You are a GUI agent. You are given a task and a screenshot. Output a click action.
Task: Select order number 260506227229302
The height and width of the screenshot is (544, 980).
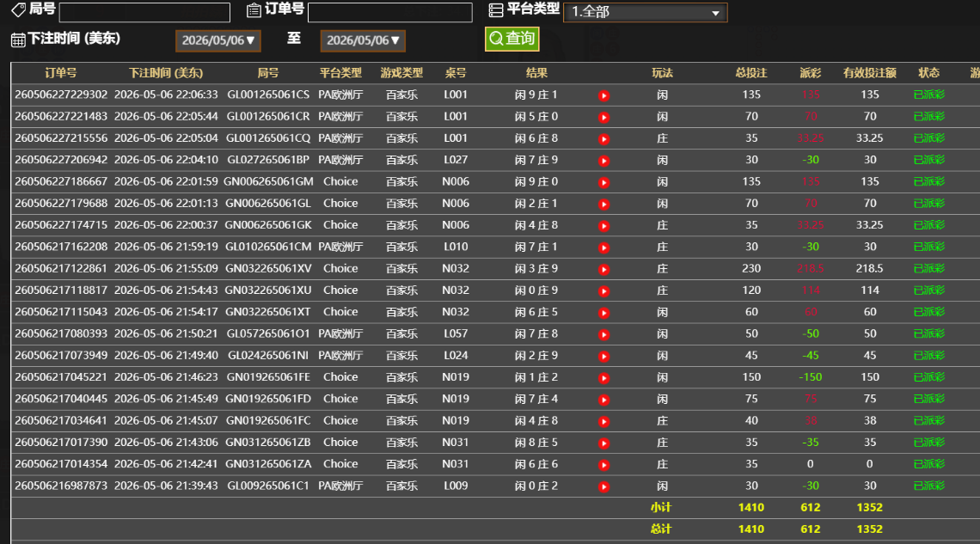(x=61, y=95)
